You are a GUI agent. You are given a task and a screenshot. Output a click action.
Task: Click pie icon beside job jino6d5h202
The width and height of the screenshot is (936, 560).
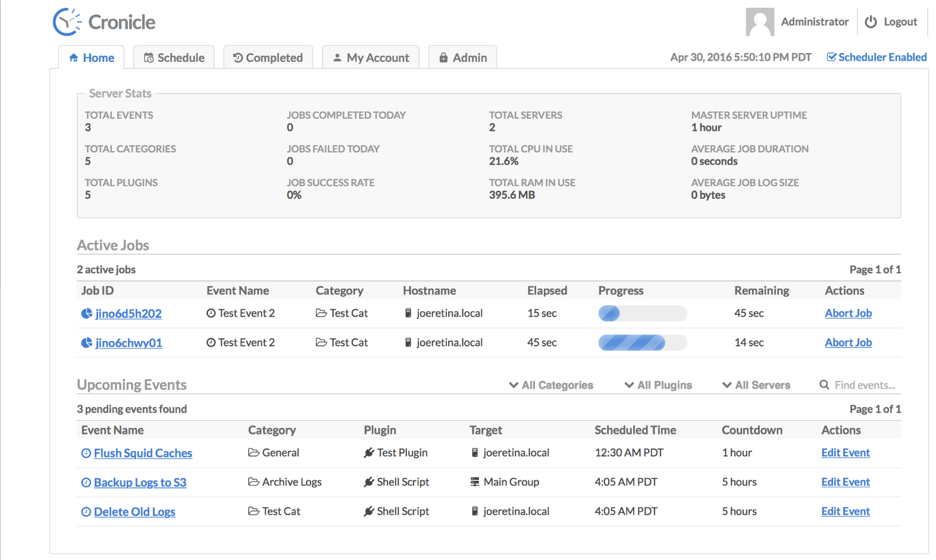point(86,314)
